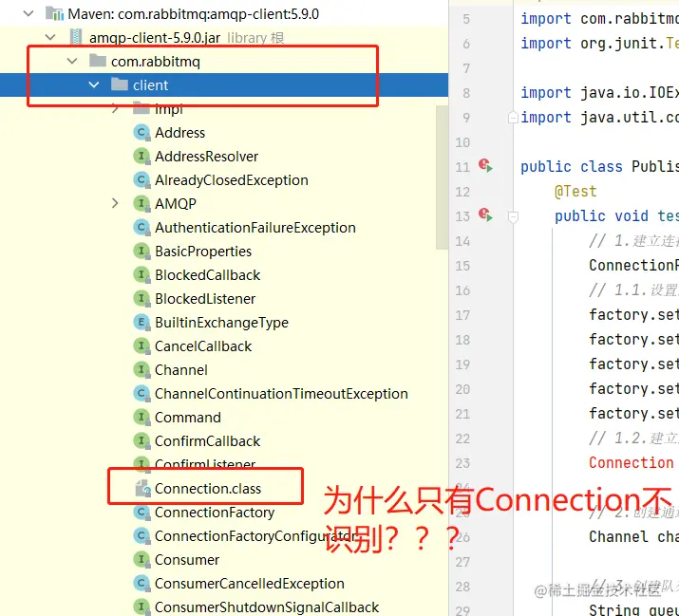Screen dimensions: 679x616
Task: Click the ConnectionFactory class icon
Action: coord(141,513)
